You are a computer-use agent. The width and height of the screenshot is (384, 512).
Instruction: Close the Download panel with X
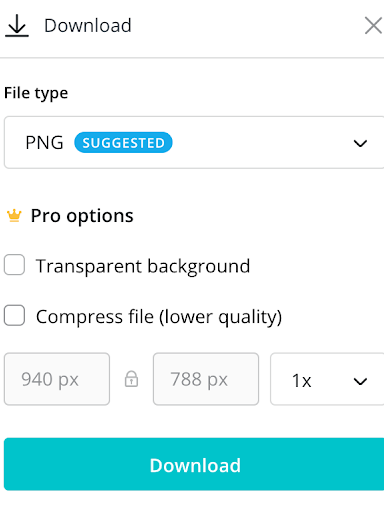[x=373, y=26]
